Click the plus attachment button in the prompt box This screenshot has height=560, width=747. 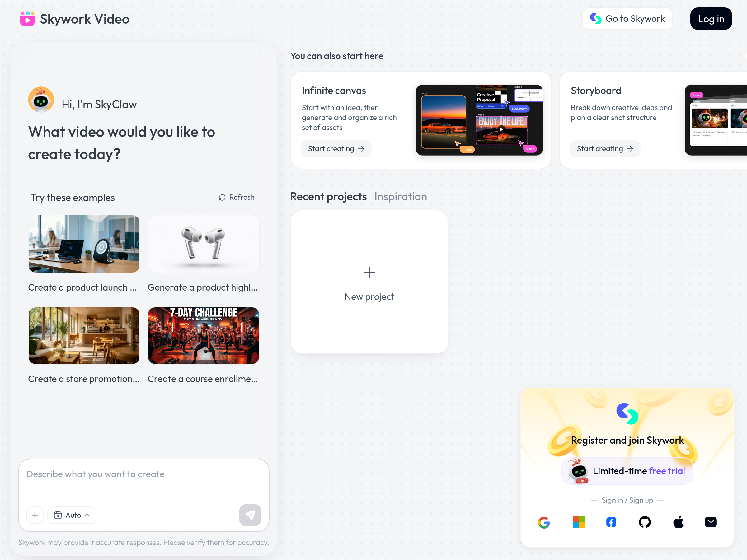(35, 515)
